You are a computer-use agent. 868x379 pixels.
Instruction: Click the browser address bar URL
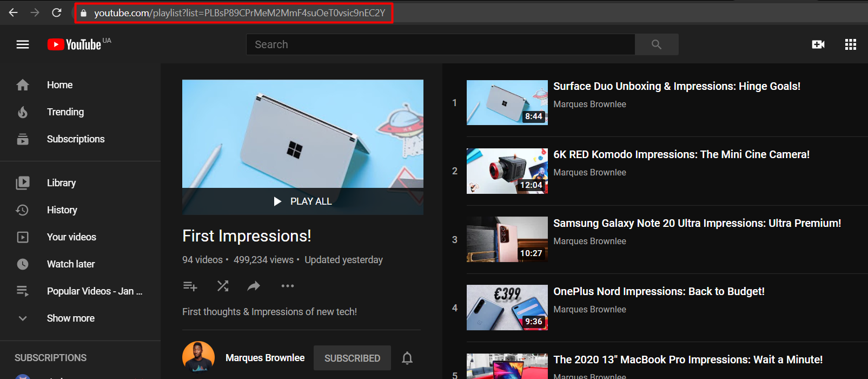coord(240,13)
